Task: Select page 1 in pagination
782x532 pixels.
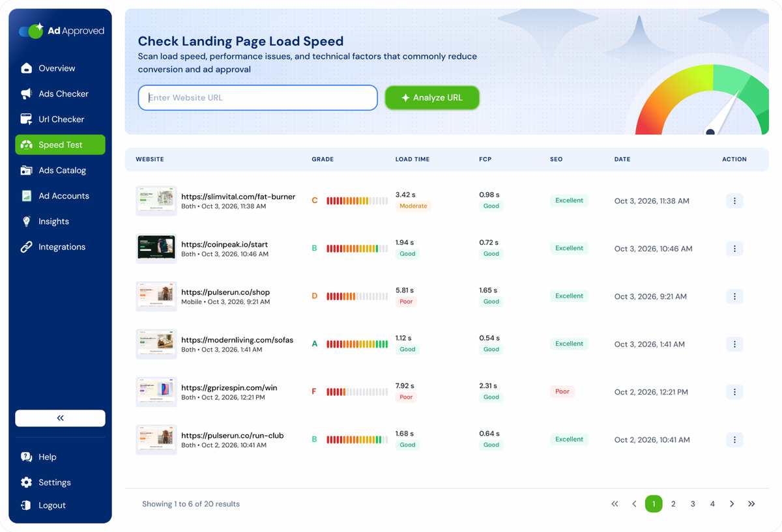Action: tap(654, 504)
